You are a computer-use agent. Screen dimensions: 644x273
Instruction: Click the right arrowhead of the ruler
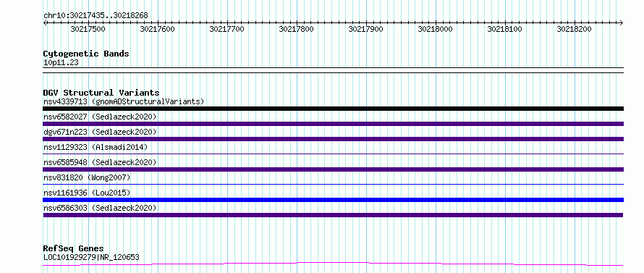622,22
